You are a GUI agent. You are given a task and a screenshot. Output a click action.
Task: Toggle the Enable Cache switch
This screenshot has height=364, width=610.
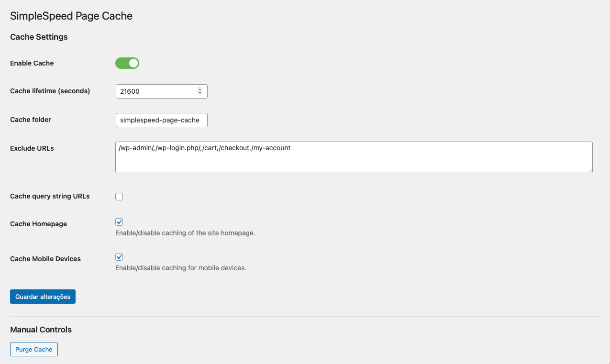(127, 63)
